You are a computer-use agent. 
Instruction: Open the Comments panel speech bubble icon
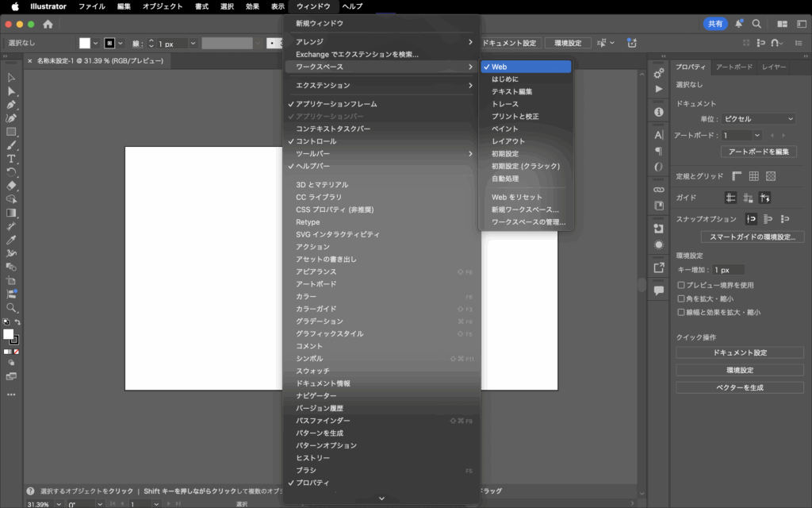[x=659, y=291]
